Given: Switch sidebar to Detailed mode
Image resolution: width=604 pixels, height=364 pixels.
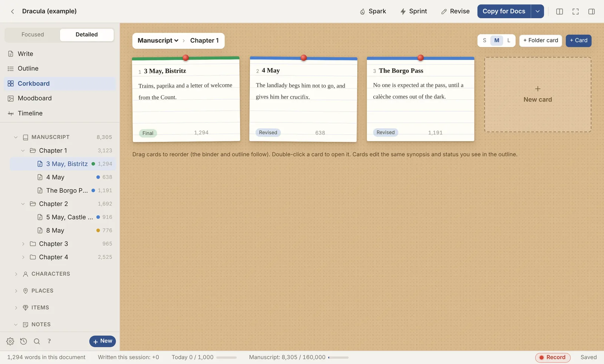Looking at the screenshot, I should [86, 35].
